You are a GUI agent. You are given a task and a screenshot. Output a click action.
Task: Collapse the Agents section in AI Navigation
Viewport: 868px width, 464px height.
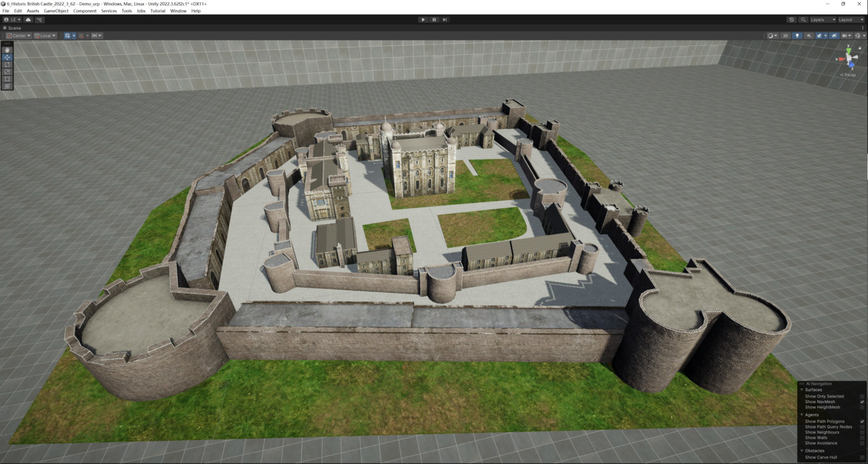[x=801, y=414]
